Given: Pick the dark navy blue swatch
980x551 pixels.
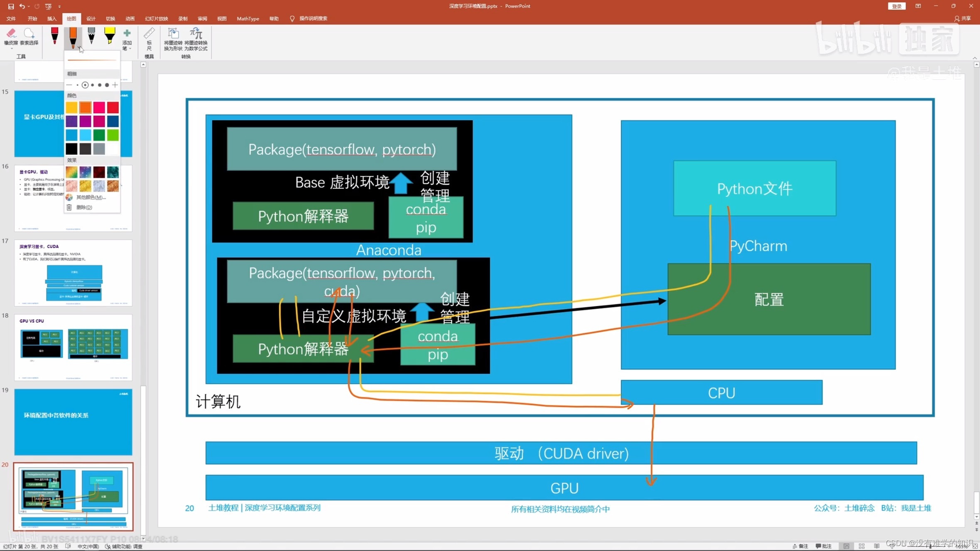Looking at the screenshot, I should click(x=113, y=121).
